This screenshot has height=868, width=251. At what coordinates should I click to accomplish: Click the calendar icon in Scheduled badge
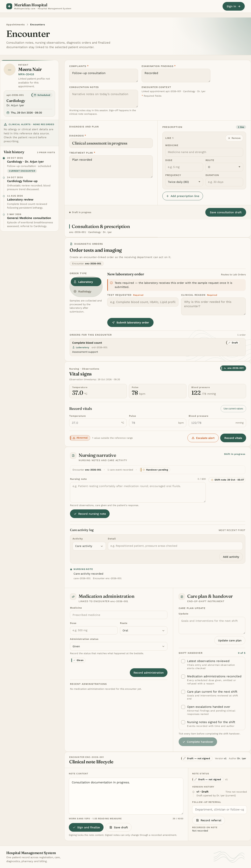coord(35,95)
